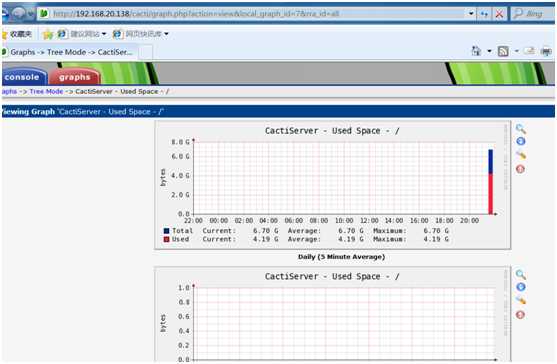Go forward with the browser forward arrow

tap(18, 13)
